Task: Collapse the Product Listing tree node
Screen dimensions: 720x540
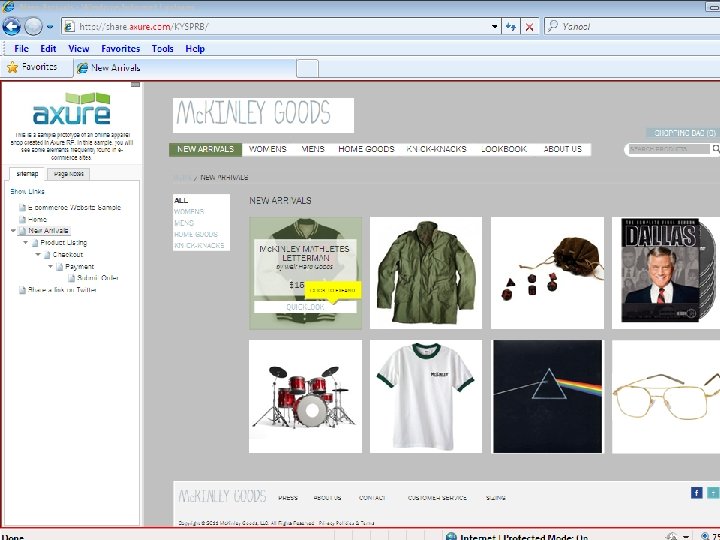Action: 25,242
